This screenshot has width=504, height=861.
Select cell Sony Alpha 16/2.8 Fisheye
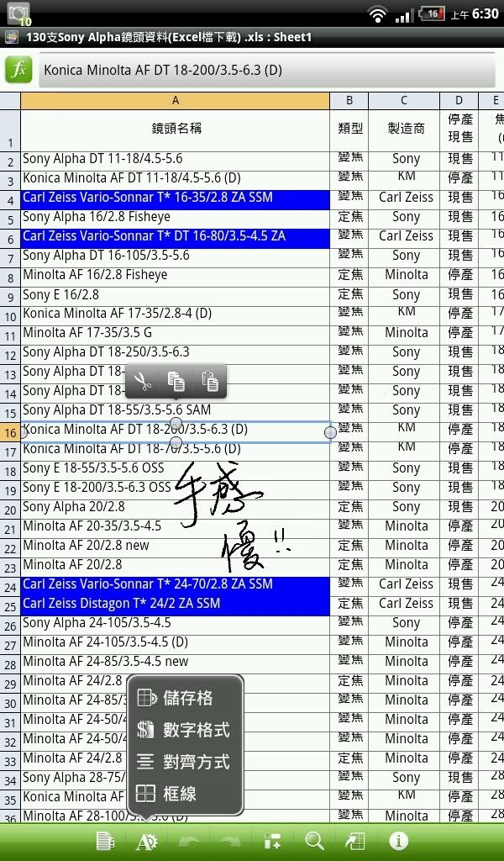[x=176, y=218]
